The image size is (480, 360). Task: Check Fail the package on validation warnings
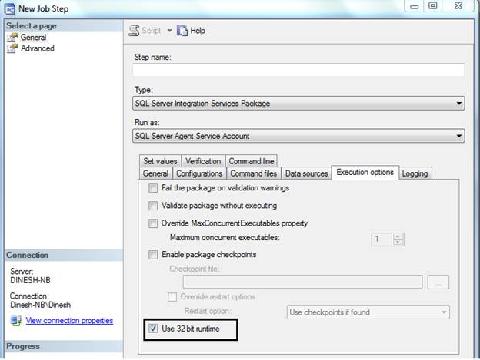click(153, 188)
